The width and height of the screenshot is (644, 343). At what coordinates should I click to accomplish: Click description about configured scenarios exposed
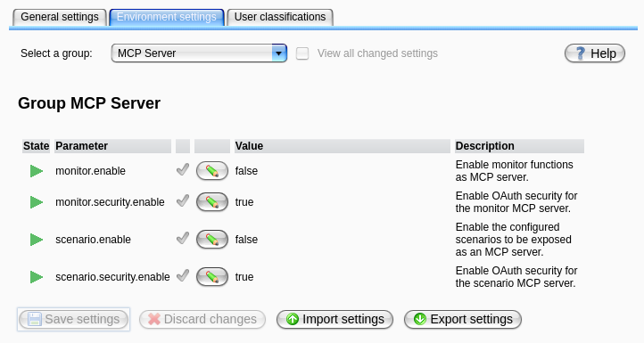[x=514, y=240]
